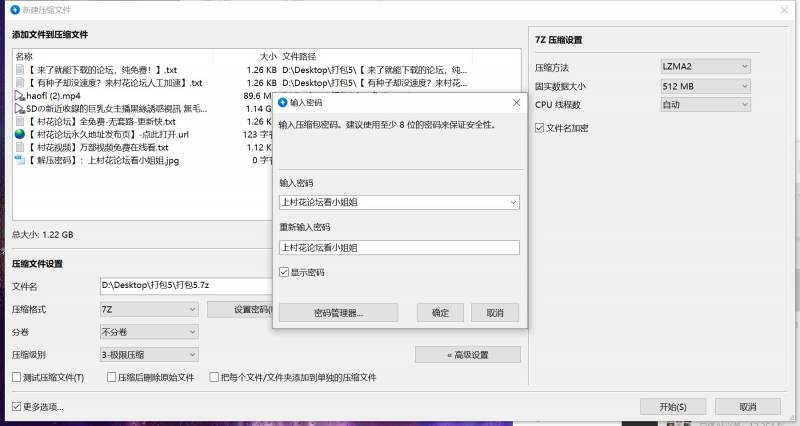Uncheck the 显示密码 checkbox
The width and height of the screenshot is (800, 426).
click(285, 272)
